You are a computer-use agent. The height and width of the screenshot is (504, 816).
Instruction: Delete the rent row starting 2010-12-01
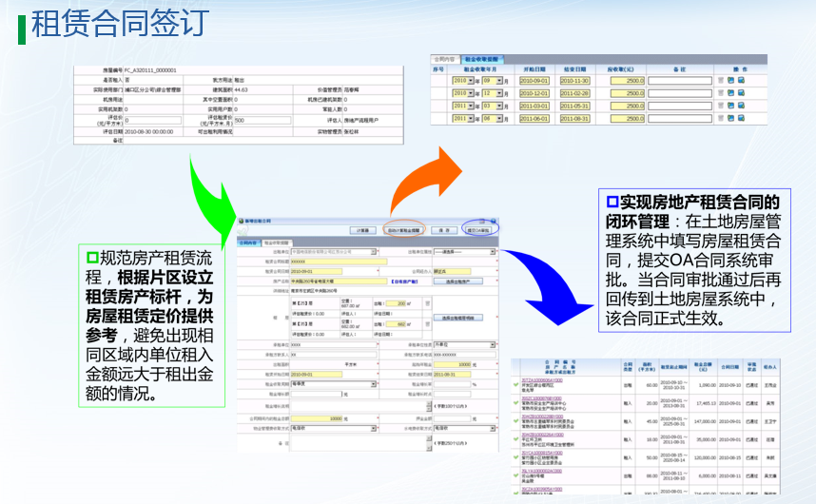click(x=721, y=93)
